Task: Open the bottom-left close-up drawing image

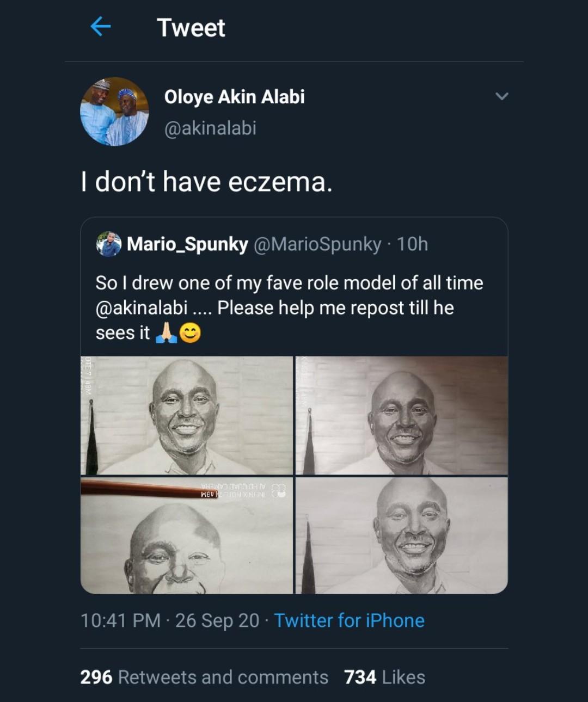Action: [x=187, y=536]
